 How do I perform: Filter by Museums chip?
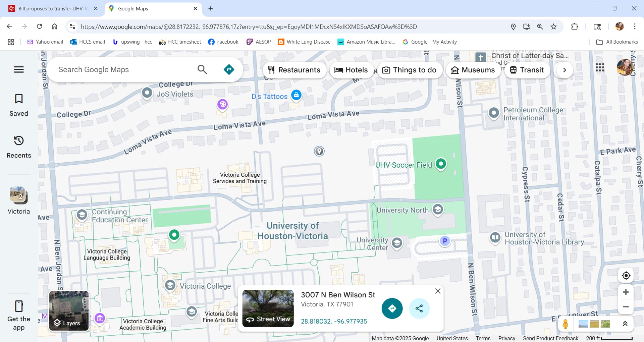tap(473, 70)
